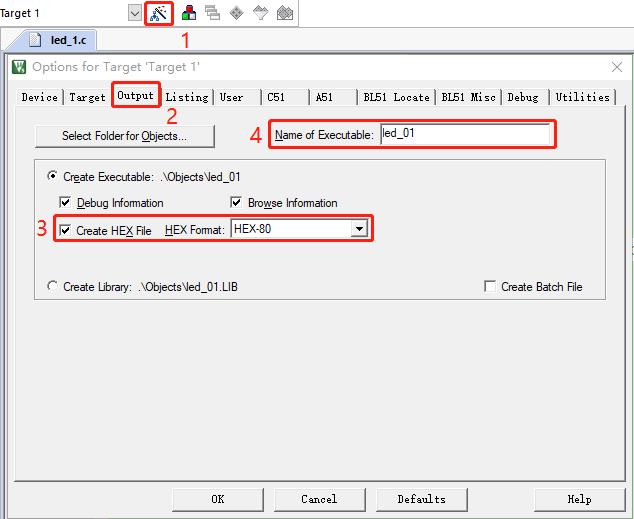Click the led_1.c file icon

35,40
